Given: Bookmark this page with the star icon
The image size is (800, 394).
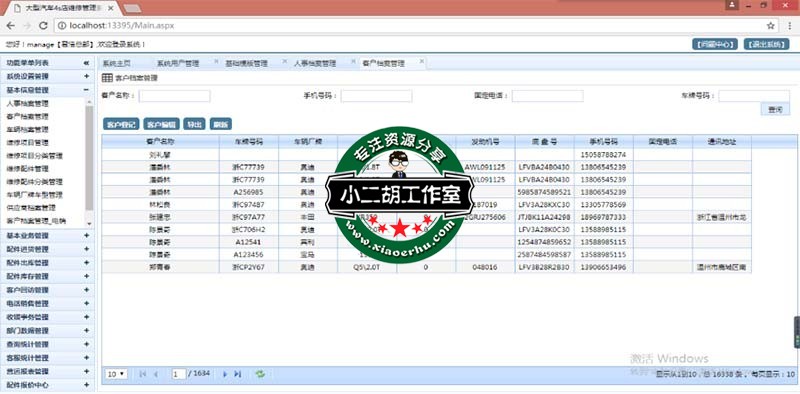Looking at the screenshot, I should pyautogui.click(x=770, y=26).
